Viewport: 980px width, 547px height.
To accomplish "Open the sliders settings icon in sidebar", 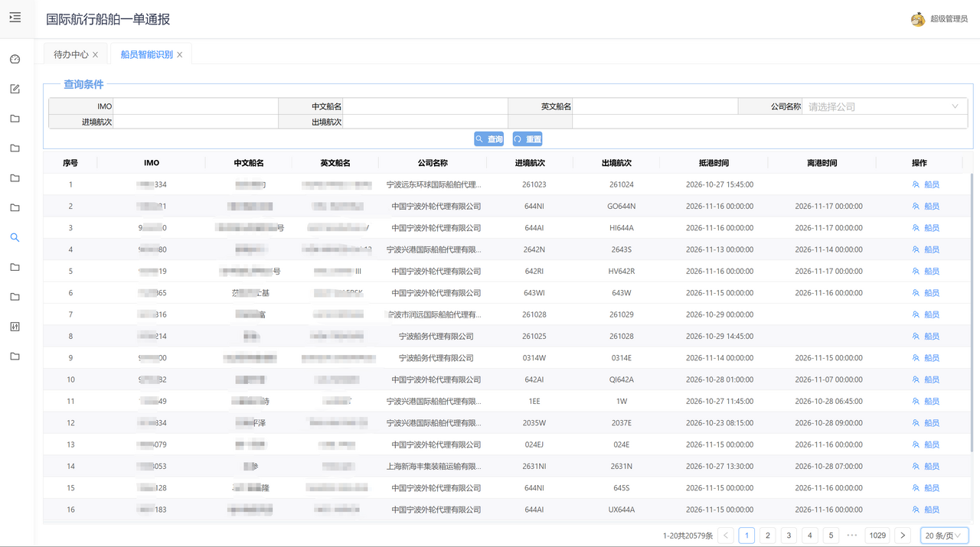I will click(15, 327).
